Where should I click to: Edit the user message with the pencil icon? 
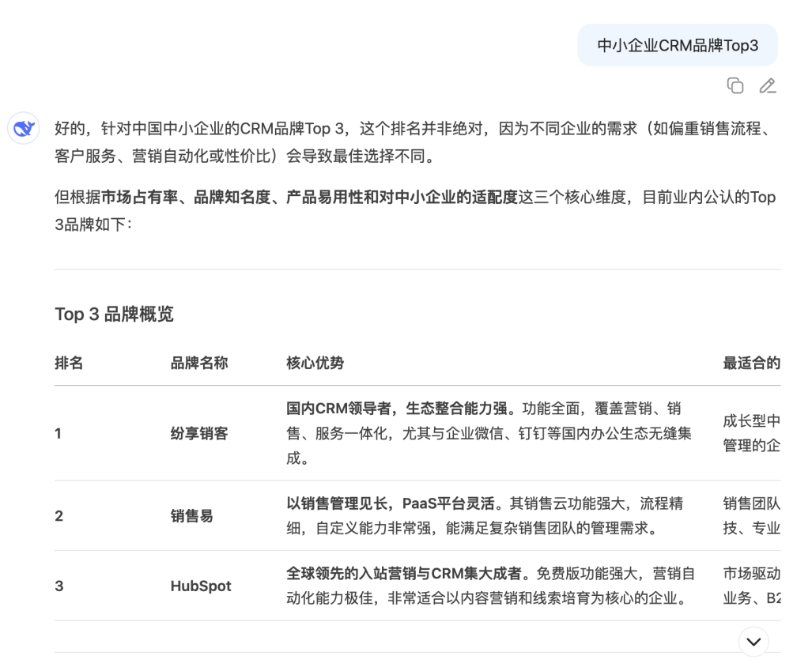click(x=768, y=85)
